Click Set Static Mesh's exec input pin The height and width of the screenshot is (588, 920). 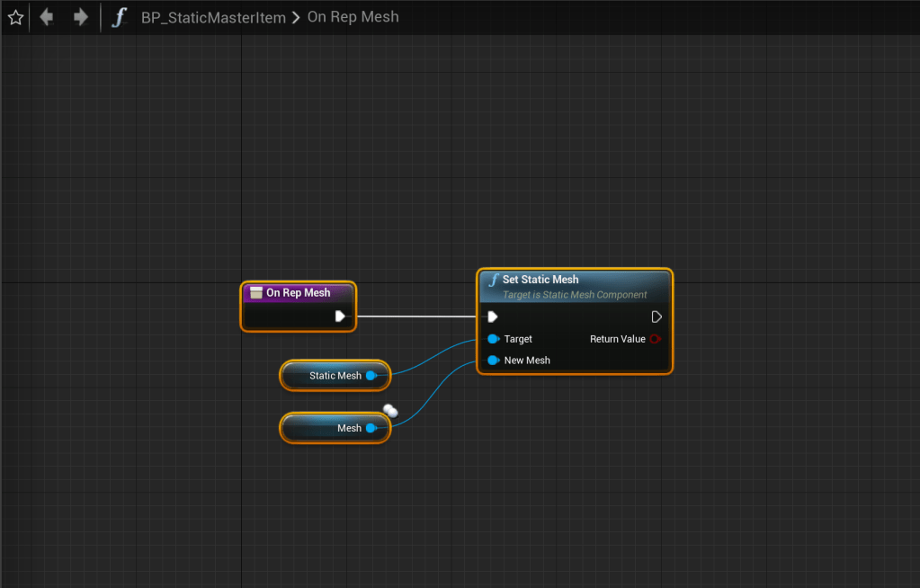coord(492,316)
